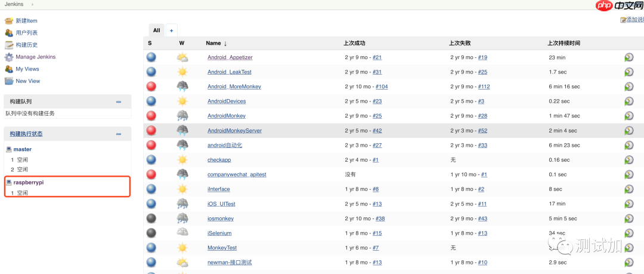Click the Build History icon in sidebar
Viewport: 644px width, 274px height.
click(9, 45)
